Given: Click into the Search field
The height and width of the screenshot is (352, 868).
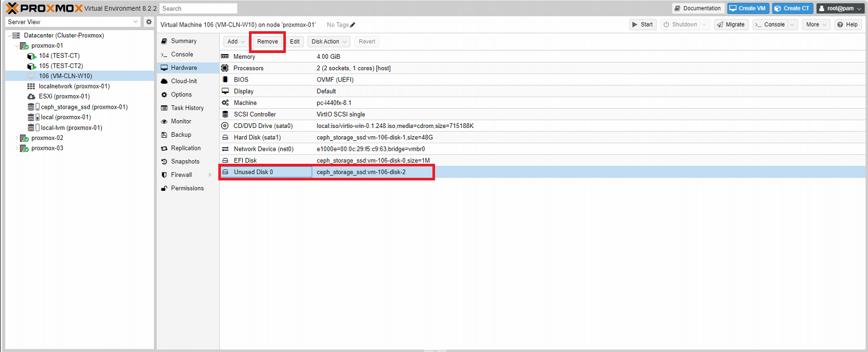Looking at the screenshot, I should tap(198, 8).
